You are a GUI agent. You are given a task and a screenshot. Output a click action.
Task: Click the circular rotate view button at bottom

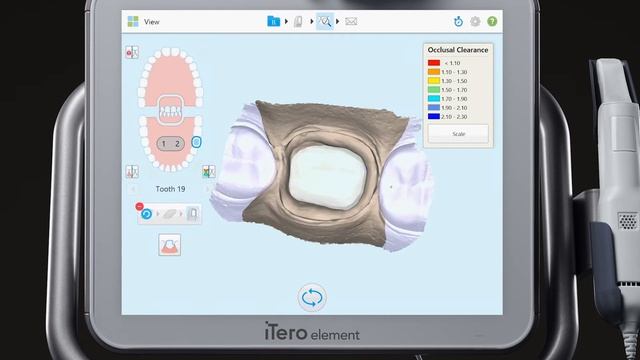[x=312, y=298]
